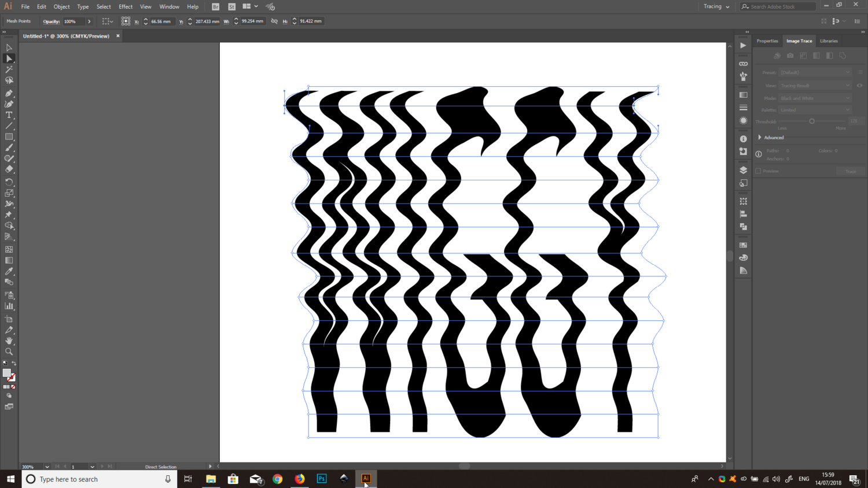This screenshot has width=868, height=488.
Task: Switch to the Libraries tab
Action: point(829,41)
